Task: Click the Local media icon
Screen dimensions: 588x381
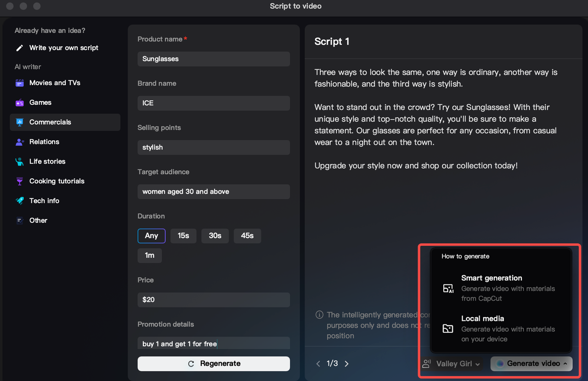Action: 448,329
